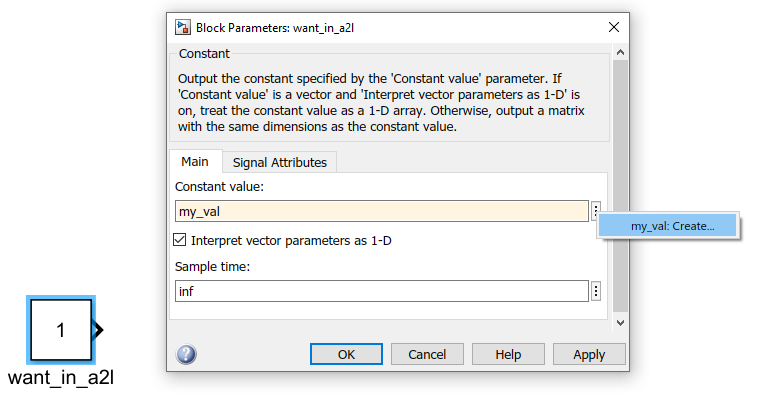Click the Apply button

point(589,354)
